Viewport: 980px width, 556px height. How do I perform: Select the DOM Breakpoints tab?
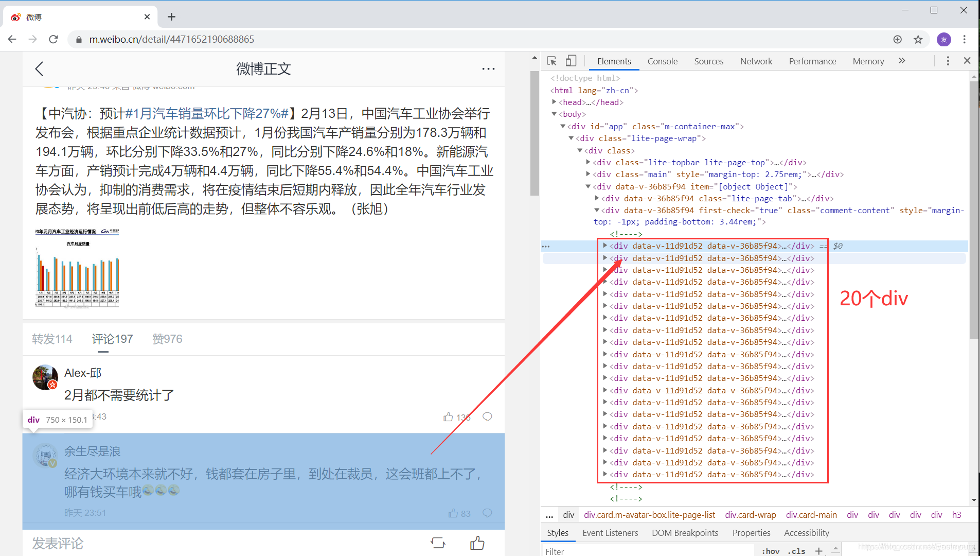click(685, 533)
